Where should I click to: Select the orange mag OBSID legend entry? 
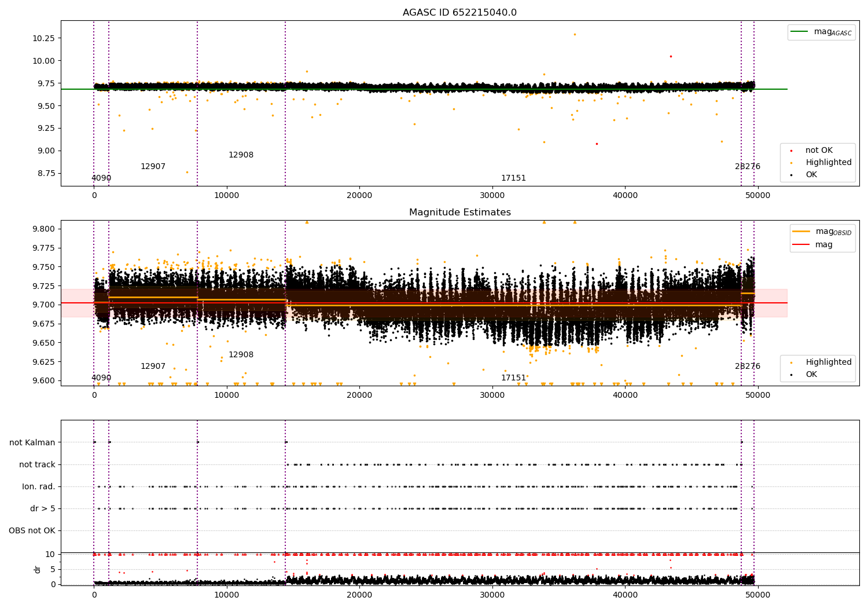(822, 232)
